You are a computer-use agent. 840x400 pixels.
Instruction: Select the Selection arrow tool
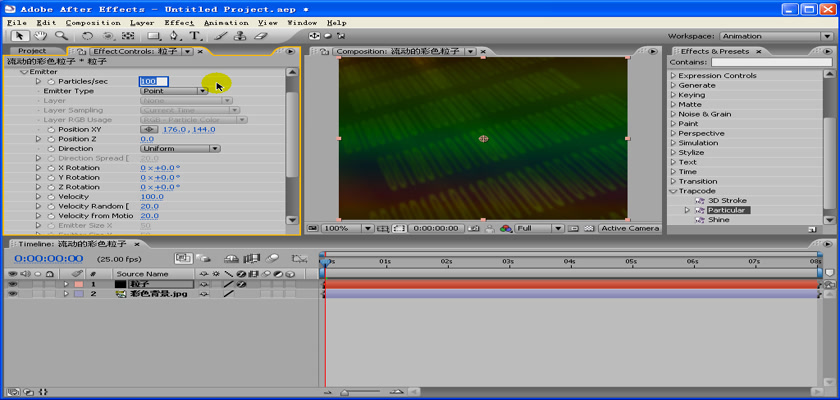(x=20, y=36)
